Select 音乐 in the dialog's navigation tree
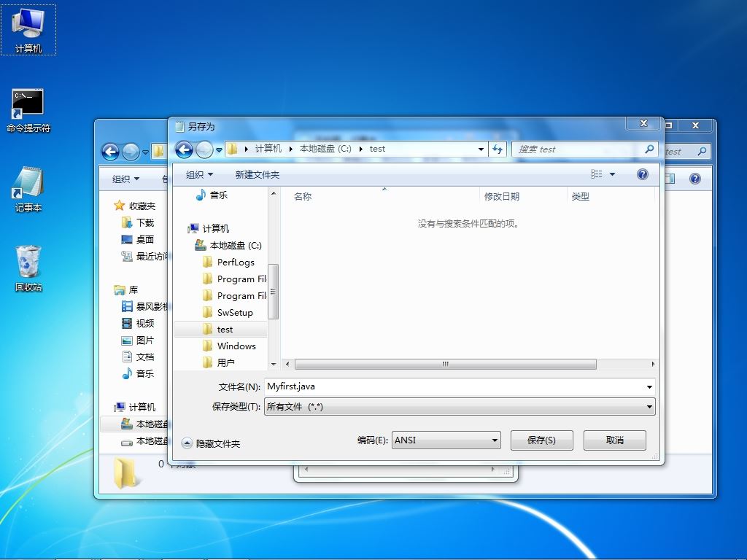This screenshot has height=560, width=747. tap(212, 195)
